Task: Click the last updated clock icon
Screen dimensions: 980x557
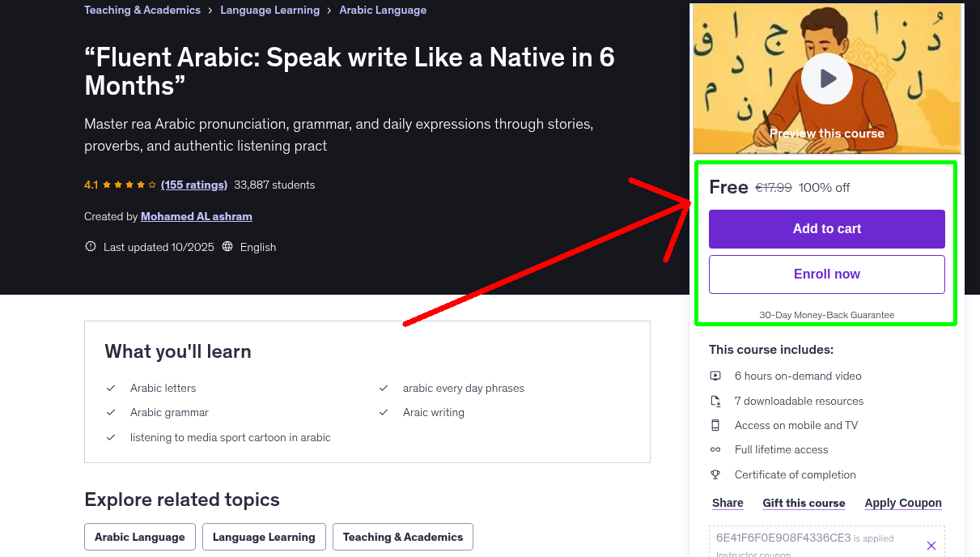Action: click(x=90, y=246)
